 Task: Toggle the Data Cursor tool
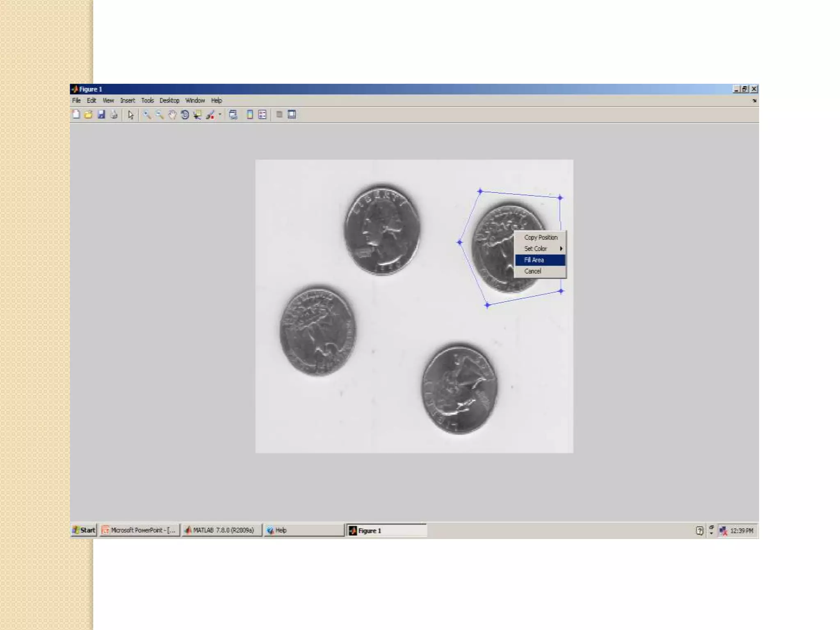click(x=197, y=115)
